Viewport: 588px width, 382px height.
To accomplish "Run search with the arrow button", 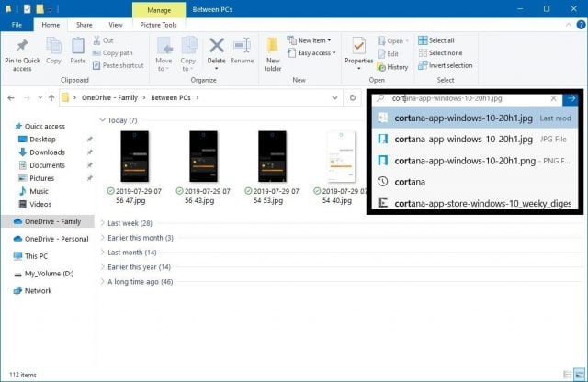I will tap(571, 98).
